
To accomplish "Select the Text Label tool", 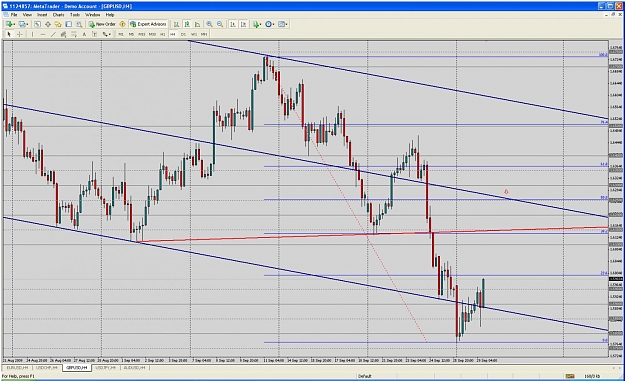I will (x=94, y=34).
